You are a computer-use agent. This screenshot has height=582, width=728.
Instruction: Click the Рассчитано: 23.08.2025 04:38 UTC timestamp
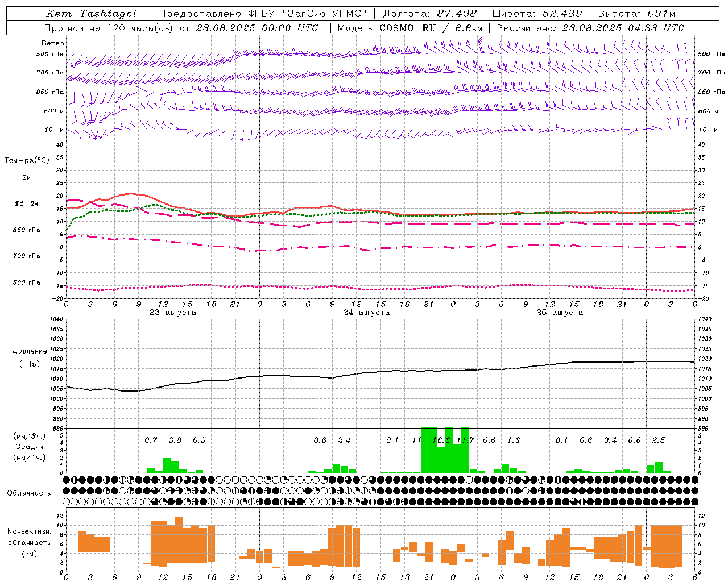590,28
